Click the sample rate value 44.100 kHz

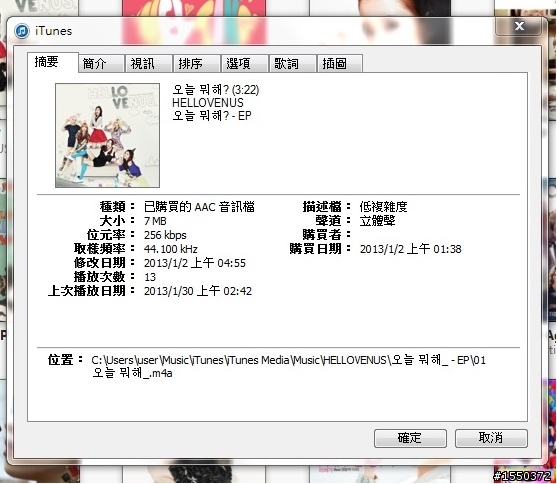coord(171,249)
